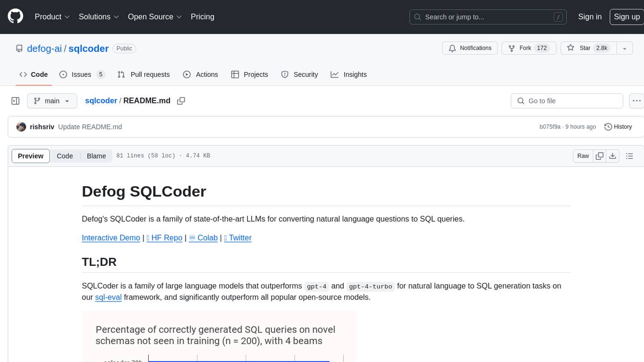Select the Preview view

31,156
